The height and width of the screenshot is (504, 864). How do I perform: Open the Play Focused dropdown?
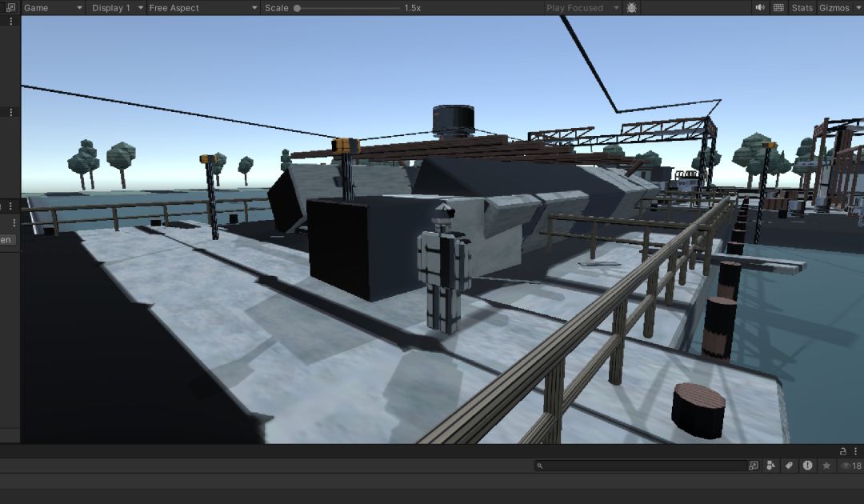582,8
